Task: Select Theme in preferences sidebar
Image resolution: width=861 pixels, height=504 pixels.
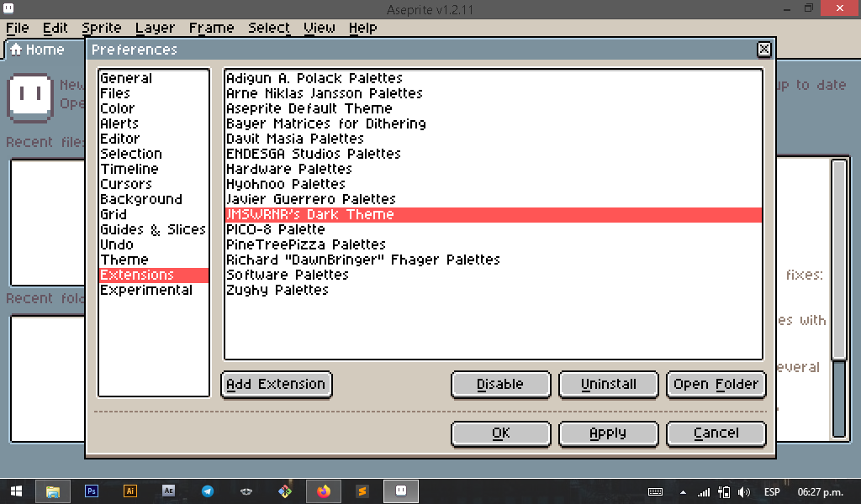Action: click(124, 260)
